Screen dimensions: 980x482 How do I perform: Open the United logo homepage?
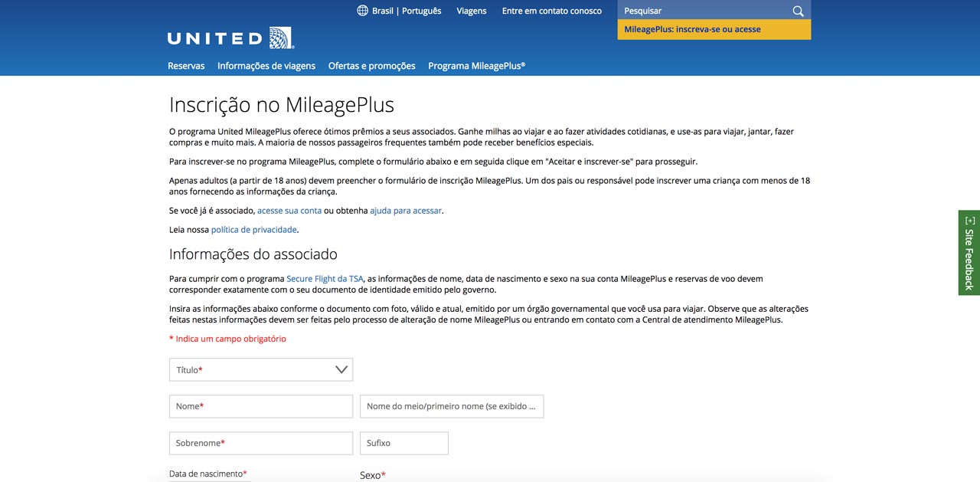coord(230,38)
